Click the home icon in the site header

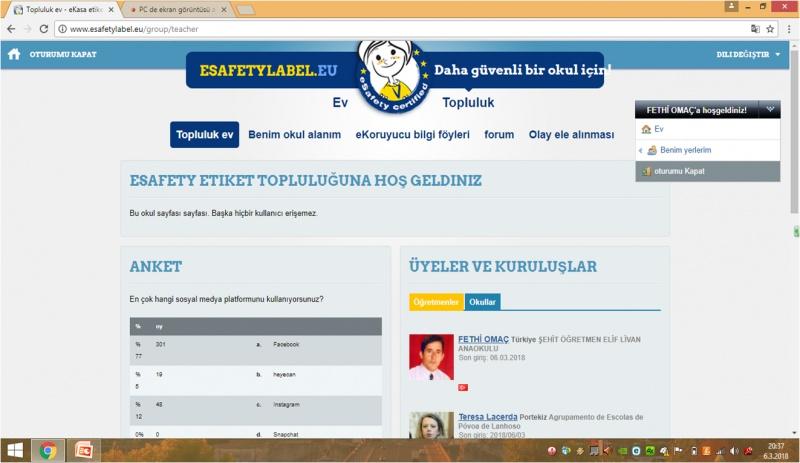tap(14, 54)
